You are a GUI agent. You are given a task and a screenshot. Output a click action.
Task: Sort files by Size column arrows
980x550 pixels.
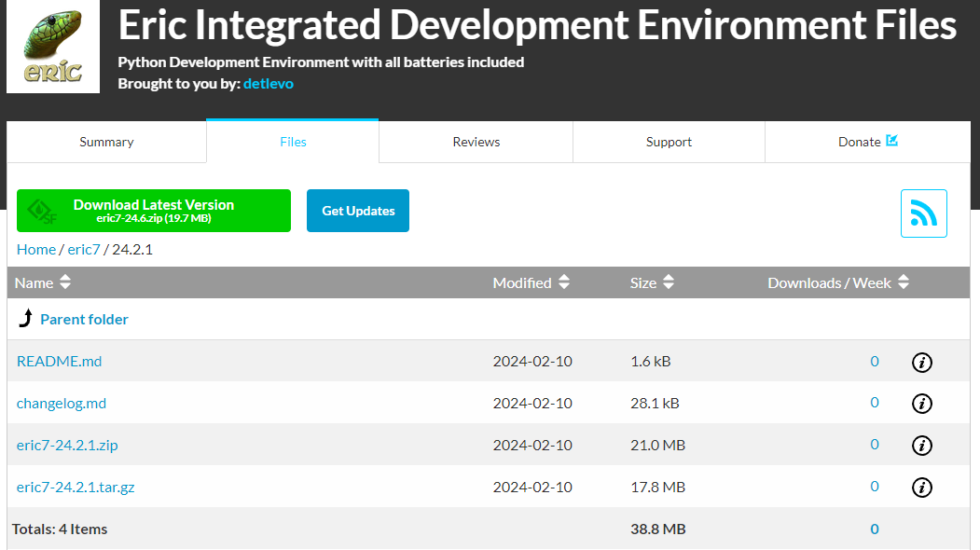click(x=669, y=282)
